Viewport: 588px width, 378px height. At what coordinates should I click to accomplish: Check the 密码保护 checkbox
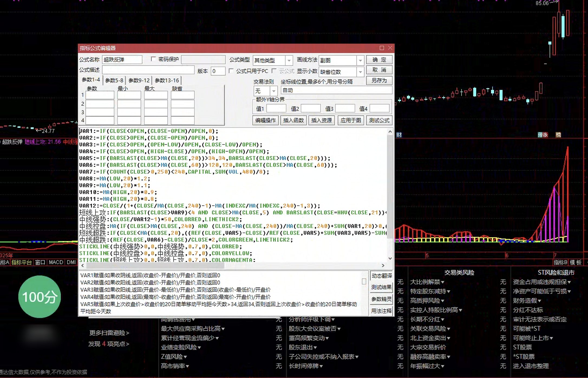[153, 59]
